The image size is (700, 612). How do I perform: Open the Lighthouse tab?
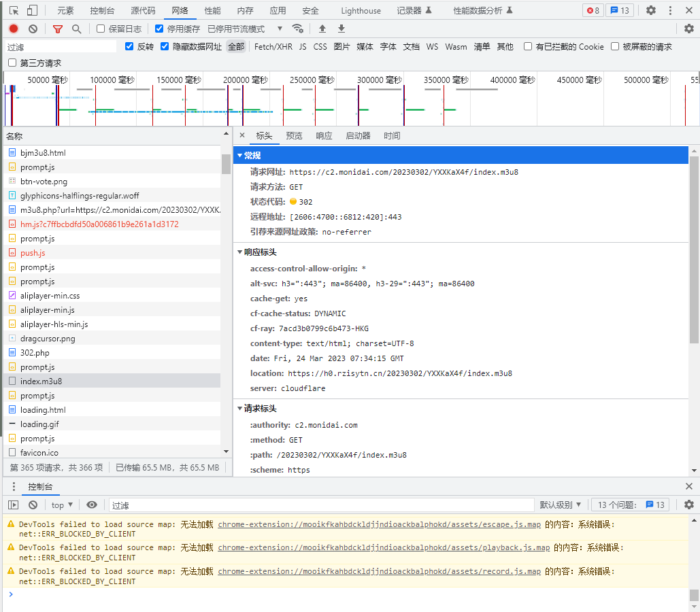361,10
